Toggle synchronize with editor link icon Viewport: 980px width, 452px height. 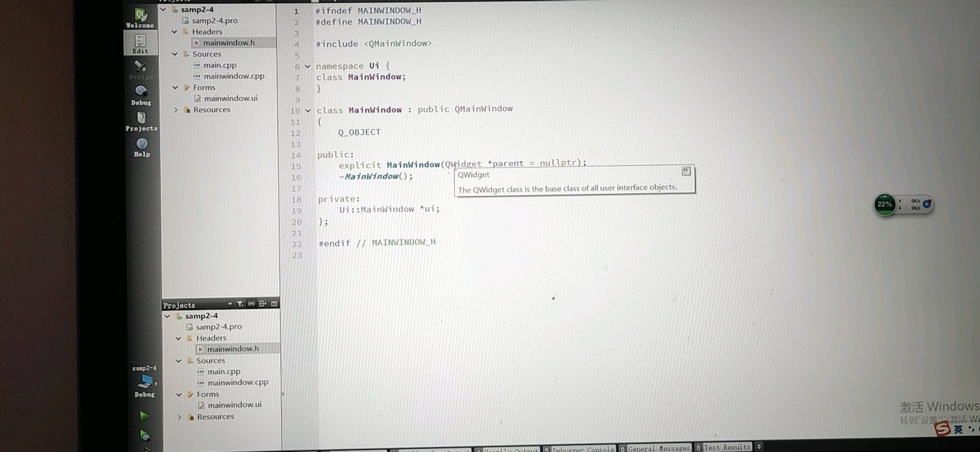(x=251, y=304)
